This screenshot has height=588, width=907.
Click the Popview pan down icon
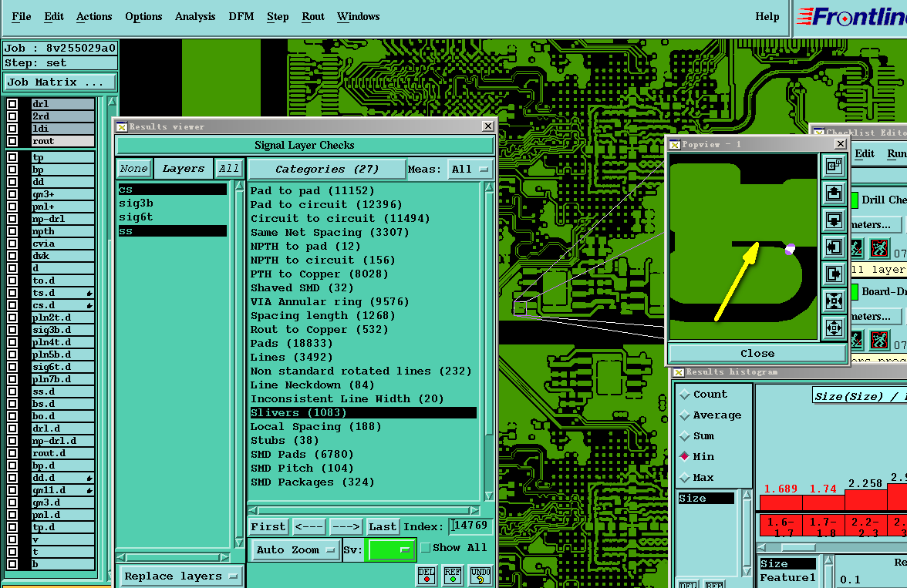click(x=834, y=220)
